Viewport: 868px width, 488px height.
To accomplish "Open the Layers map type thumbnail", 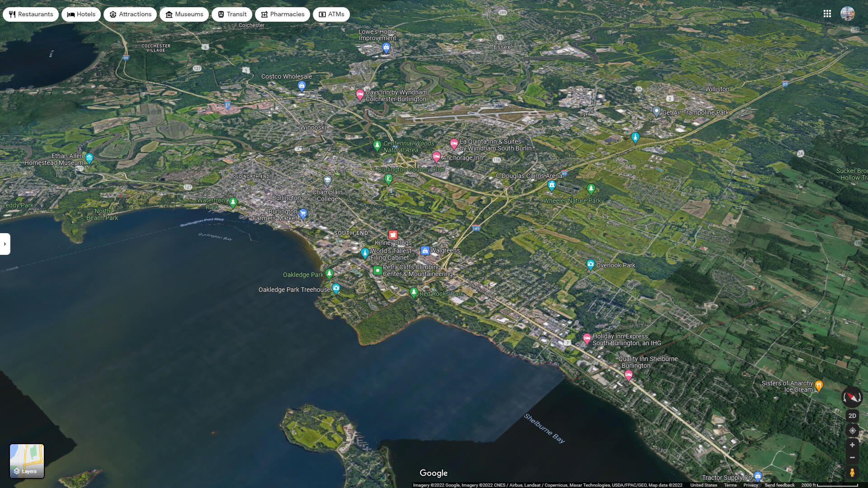I will coord(27,461).
